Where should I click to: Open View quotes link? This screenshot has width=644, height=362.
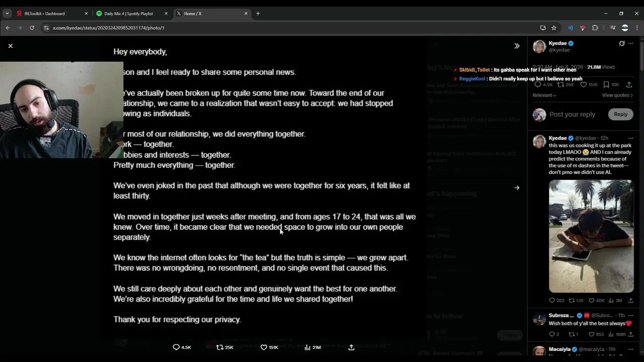click(617, 95)
